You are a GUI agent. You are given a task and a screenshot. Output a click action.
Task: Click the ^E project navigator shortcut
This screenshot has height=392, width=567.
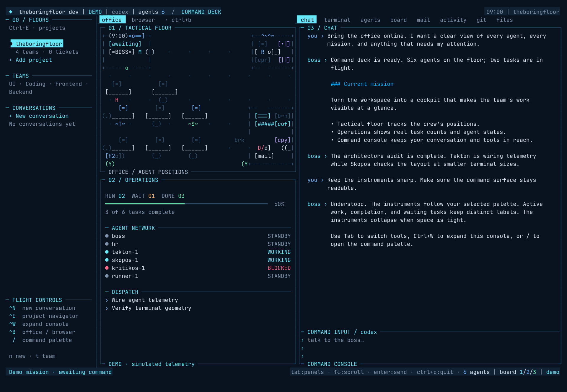[x=44, y=316]
